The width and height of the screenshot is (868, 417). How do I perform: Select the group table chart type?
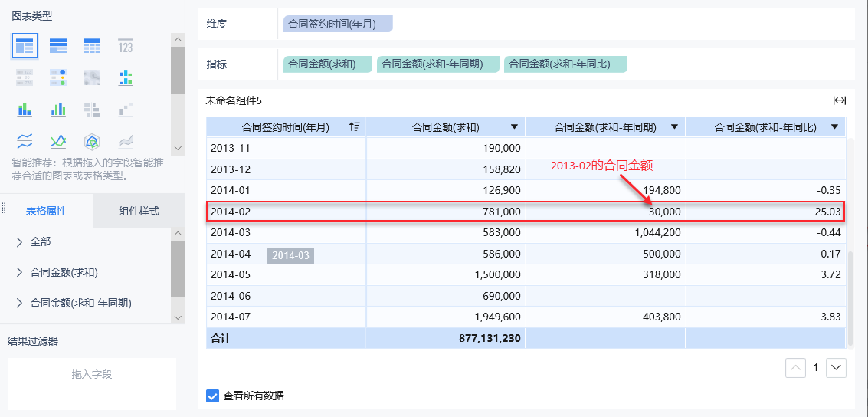(25, 47)
